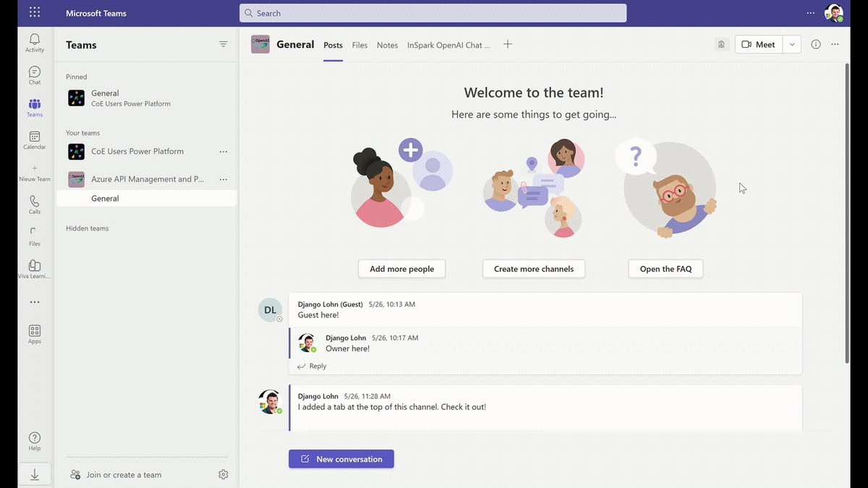Reply to the Guest here thread
This screenshot has height=488, width=868.
[312, 367]
